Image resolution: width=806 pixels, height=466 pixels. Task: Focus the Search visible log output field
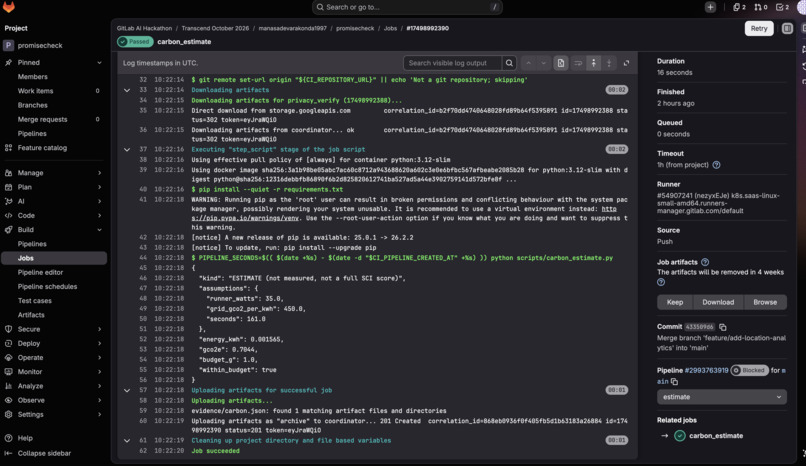[x=452, y=63]
